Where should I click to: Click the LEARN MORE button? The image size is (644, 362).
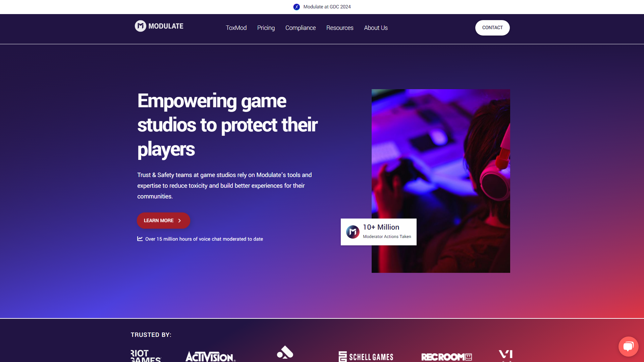tap(163, 221)
